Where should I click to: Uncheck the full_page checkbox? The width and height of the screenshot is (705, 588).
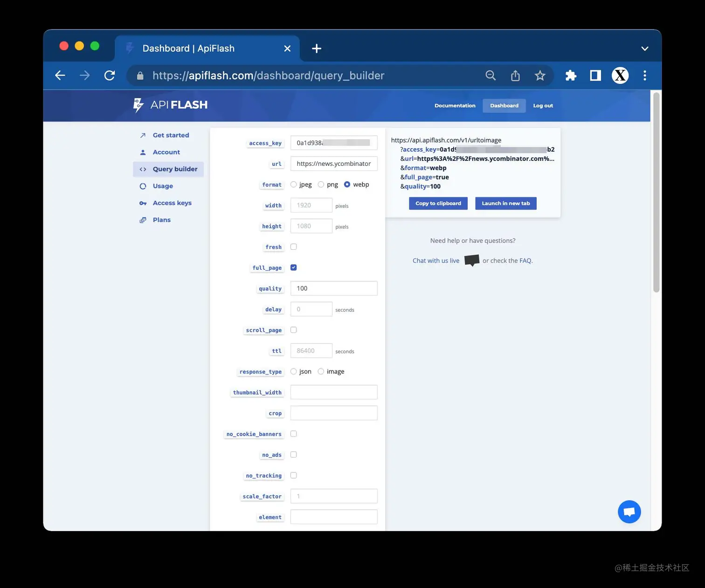[293, 267]
